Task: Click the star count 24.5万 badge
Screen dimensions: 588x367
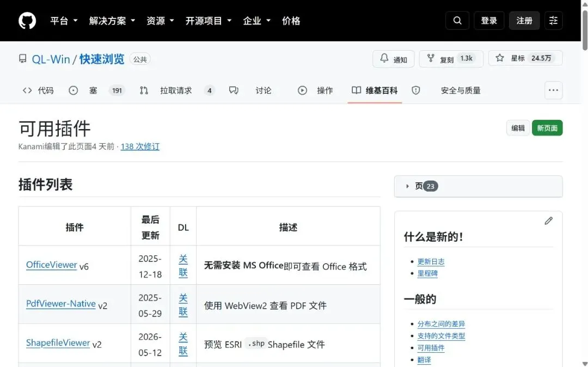Action: click(541, 58)
